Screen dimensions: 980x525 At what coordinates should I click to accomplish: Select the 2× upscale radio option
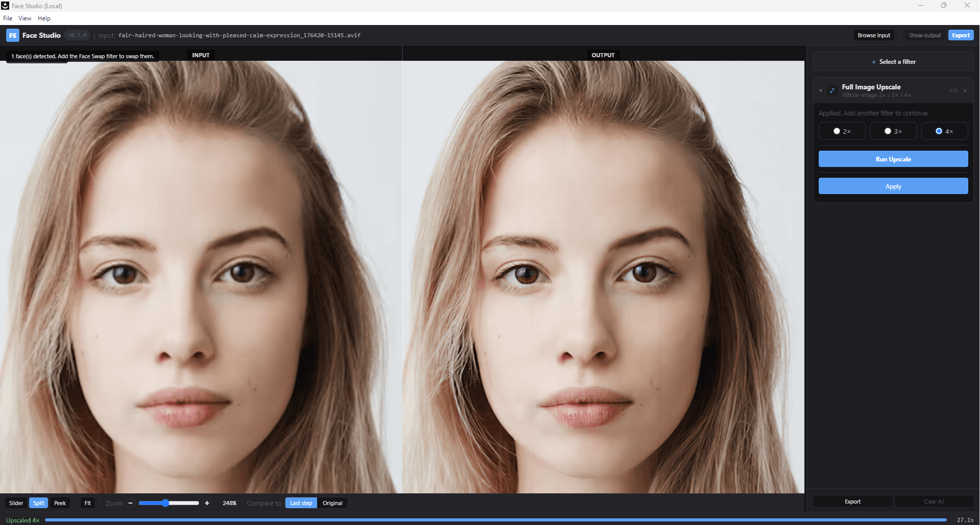(842, 131)
